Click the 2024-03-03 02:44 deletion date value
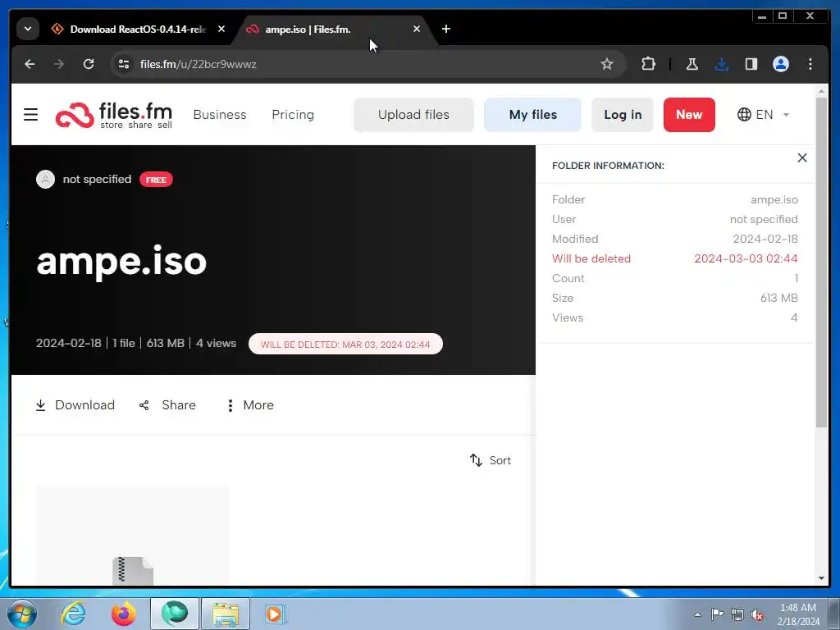The height and width of the screenshot is (630, 840). pyautogui.click(x=746, y=258)
